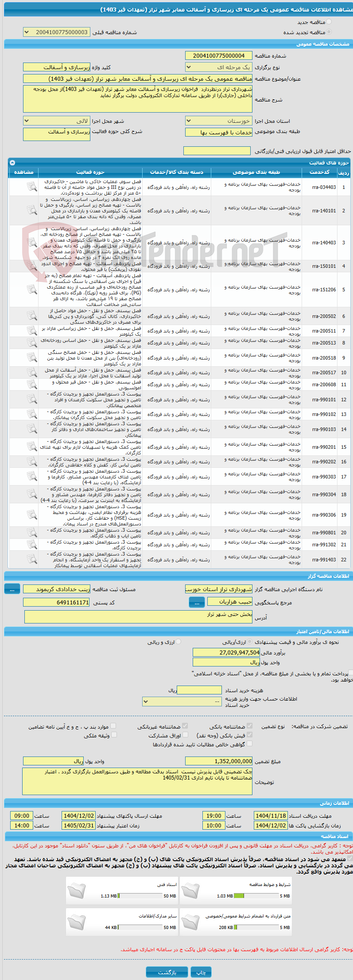The height and width of the screenshot is (980, 353).
Task: Sort by the حوزه فعالیت column header
Action: [90, 172]
